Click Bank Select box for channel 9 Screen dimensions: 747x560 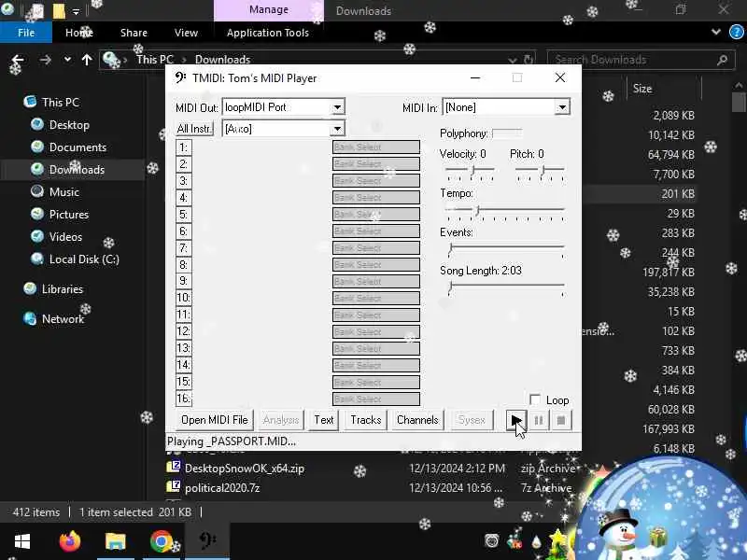[376, 282]
